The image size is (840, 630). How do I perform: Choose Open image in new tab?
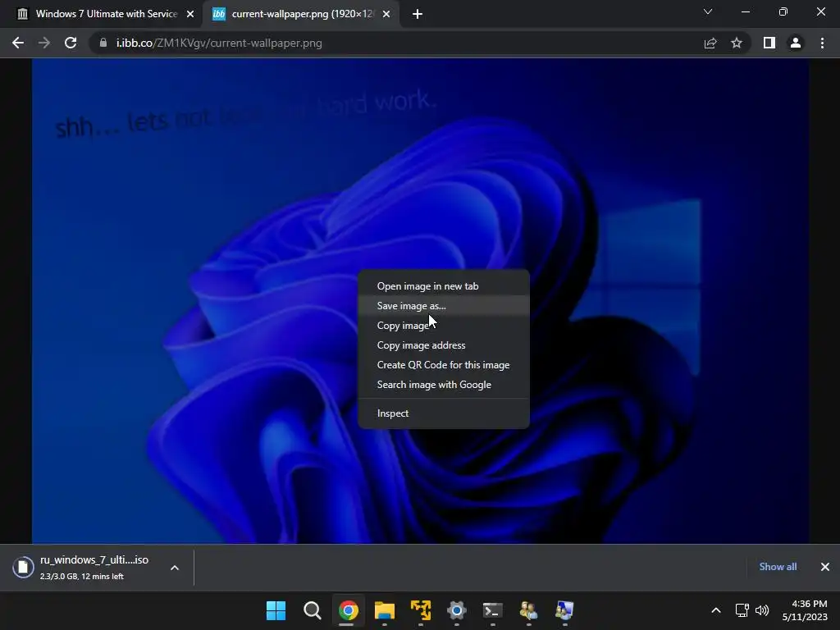click(x=444, y=286)
